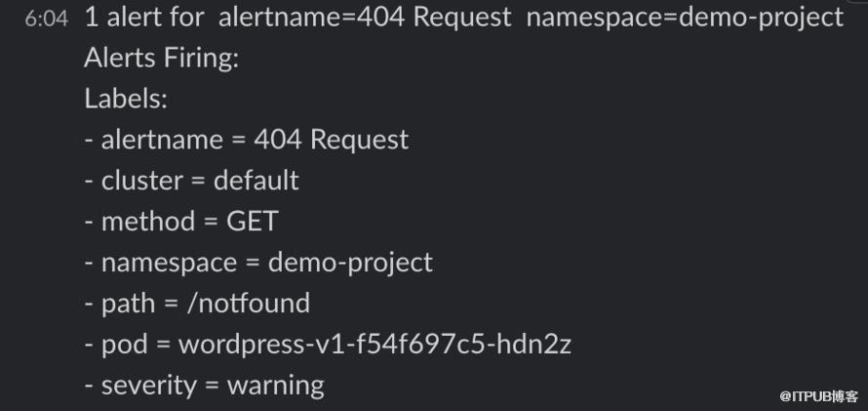Select "alertname=404 Request" in the header line
Viewport: 868px width, 411px height.
pos(365,18)
